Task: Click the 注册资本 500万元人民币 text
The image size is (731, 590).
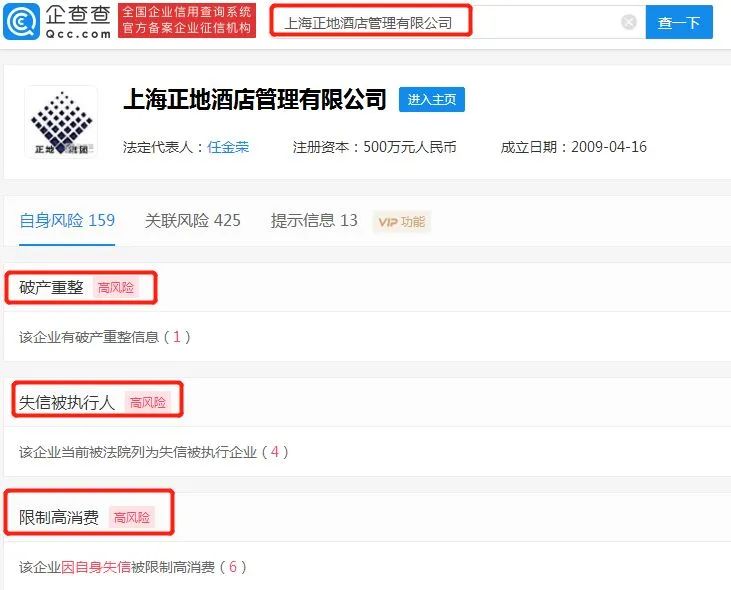Action: pos(374,147)
